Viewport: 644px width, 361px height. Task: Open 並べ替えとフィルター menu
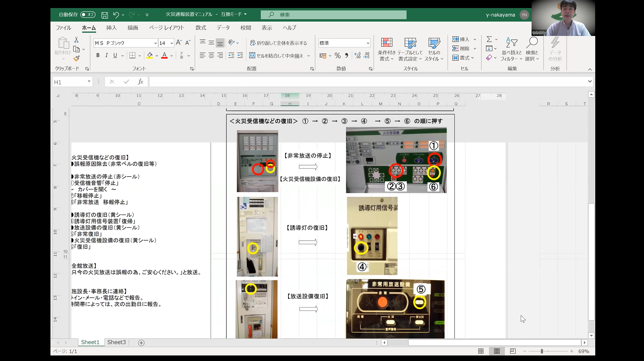click(512, 49)
